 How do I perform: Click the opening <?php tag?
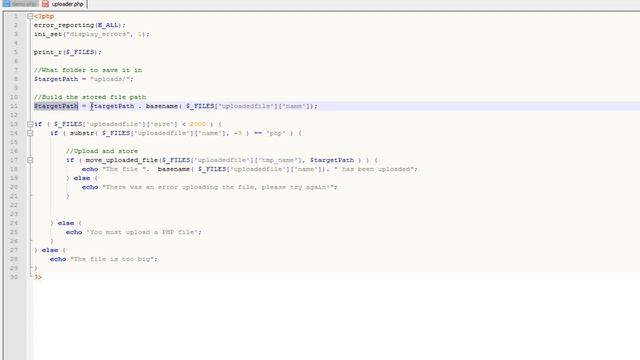pos(44,16)
